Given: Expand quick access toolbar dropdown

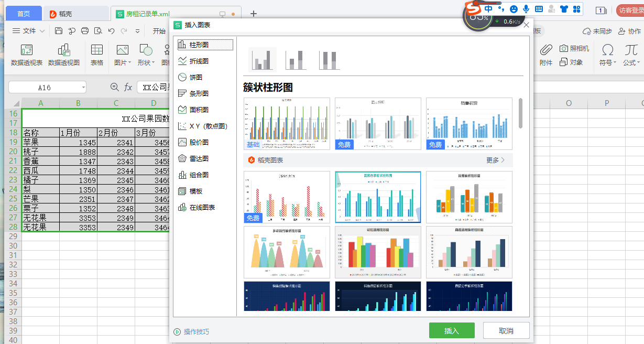Looking at the screenshot, I should 138,31.
